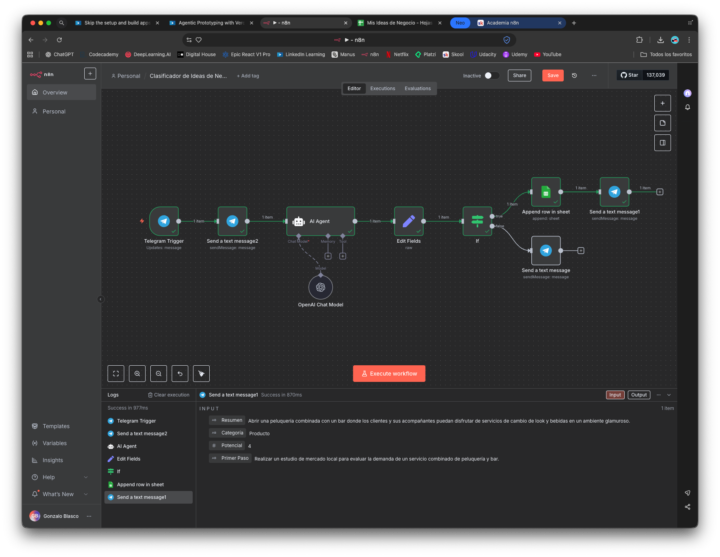
Task: Open the Academia n8n browser tab
Action: point(519,23)
